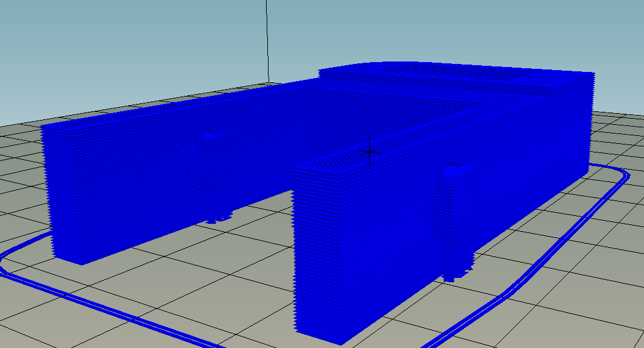The height and width of the screenshot is (348, 644).
Task: Click the blue sky background area
Action: pyautogui.click(x=124, y=41)
